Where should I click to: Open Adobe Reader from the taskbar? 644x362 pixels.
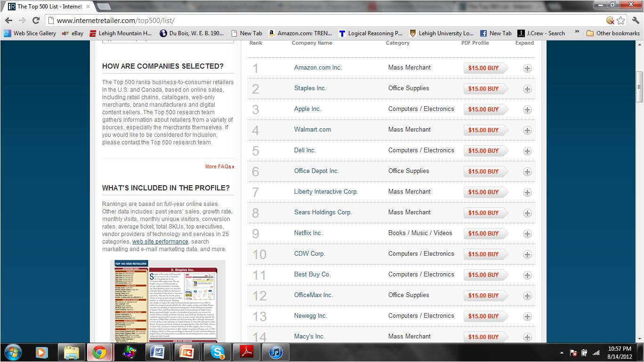coord(247,351)
